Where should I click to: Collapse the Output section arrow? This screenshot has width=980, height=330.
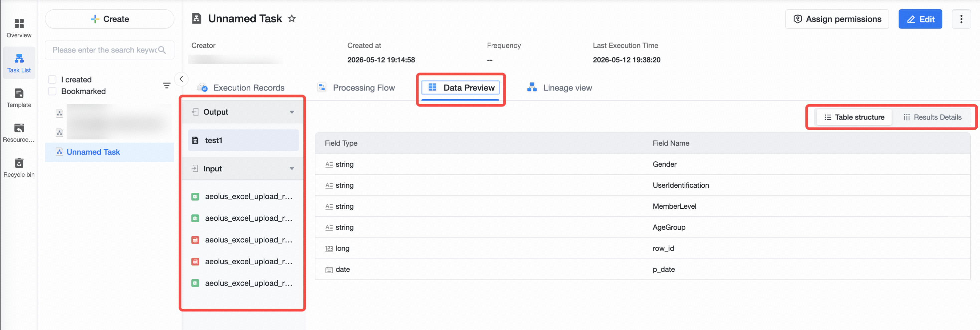[292, 112]
